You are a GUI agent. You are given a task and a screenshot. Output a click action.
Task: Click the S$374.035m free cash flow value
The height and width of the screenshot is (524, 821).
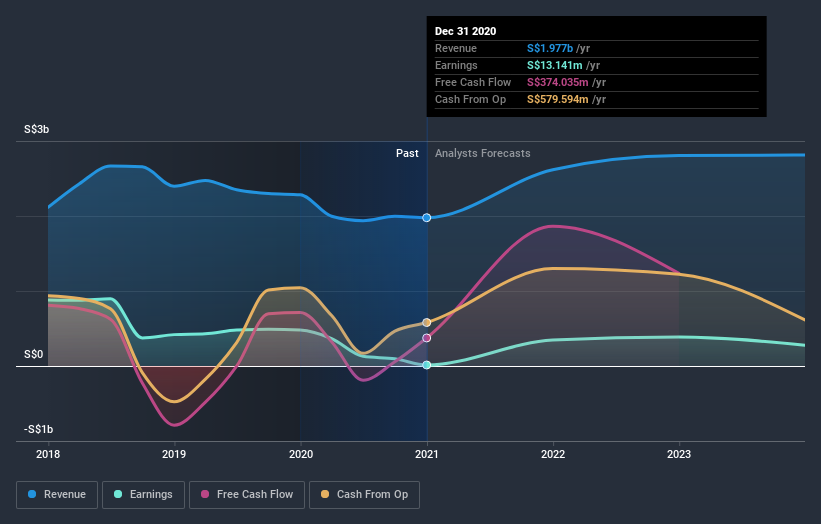click(x=558, y=82)
